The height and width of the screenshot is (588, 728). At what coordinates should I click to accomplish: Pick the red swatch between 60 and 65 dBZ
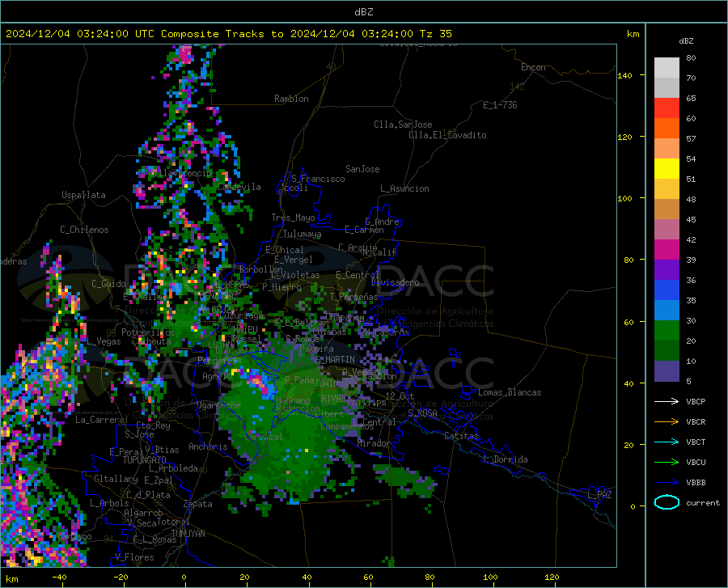click(667, 108)
